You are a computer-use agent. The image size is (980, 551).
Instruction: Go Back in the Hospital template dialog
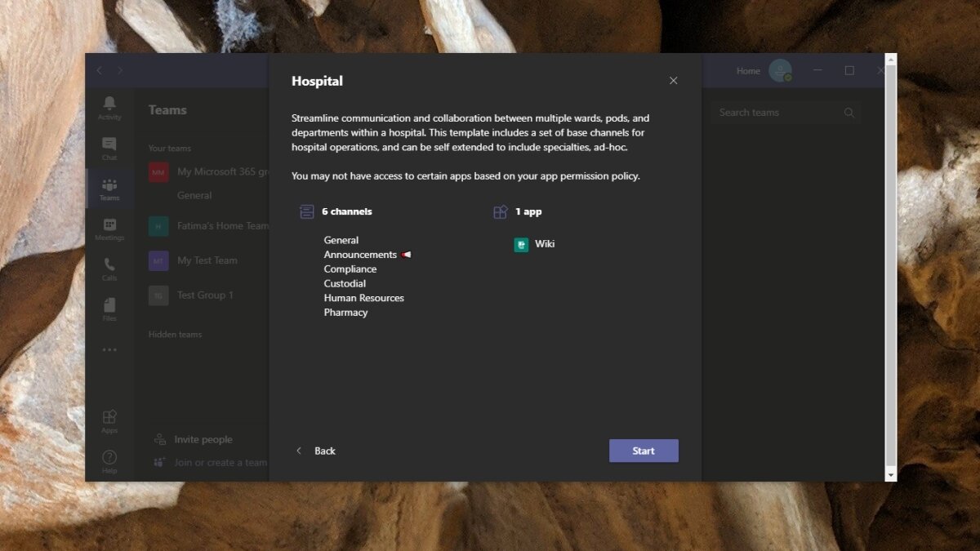(x=315, y=451)
